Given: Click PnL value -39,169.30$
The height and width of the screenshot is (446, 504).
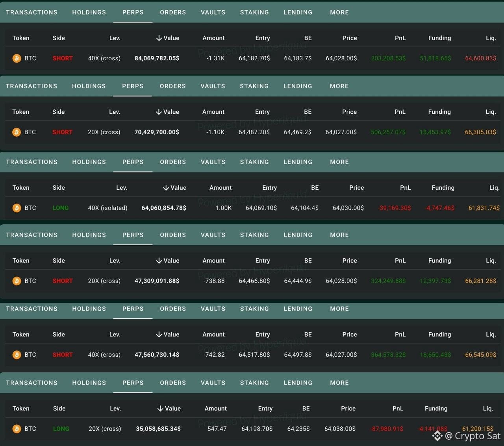Looking at the screenshot, I should pos(394,208).
